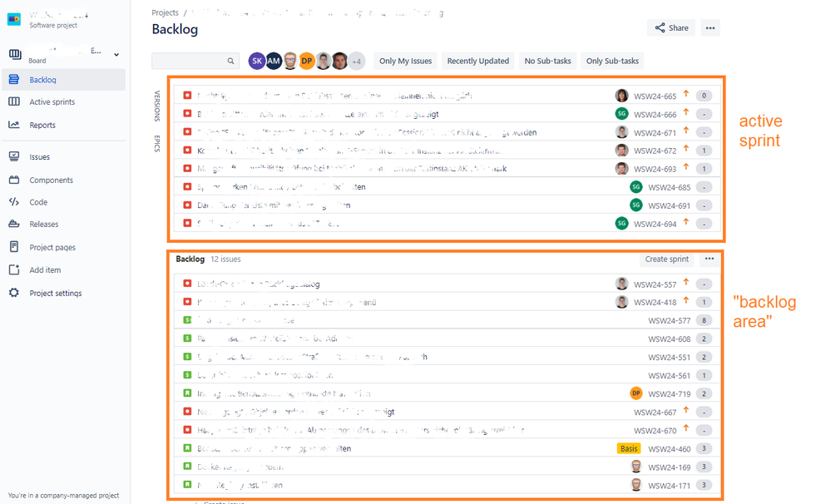This screenshot has width=831, height=504.
Task: Click the Projects breadcrumb link
Action: coord(165,12)
